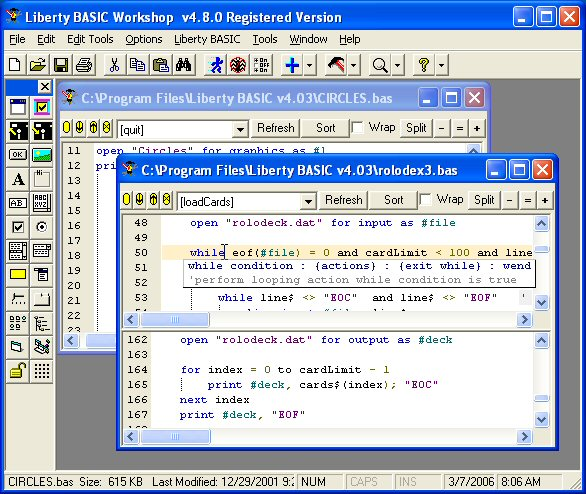Select the checkbox control tool in the palette
This screenshot has width=586, height=494.
(18, 227)
